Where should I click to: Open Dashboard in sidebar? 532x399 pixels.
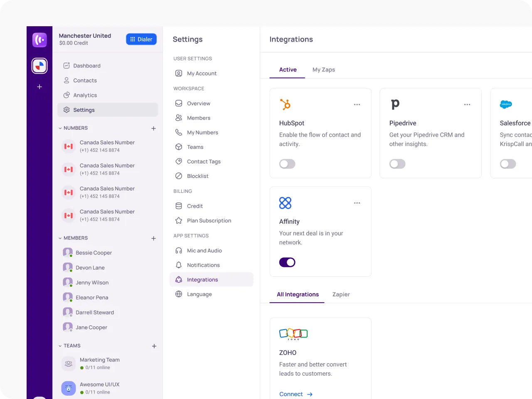click(108, 66)
